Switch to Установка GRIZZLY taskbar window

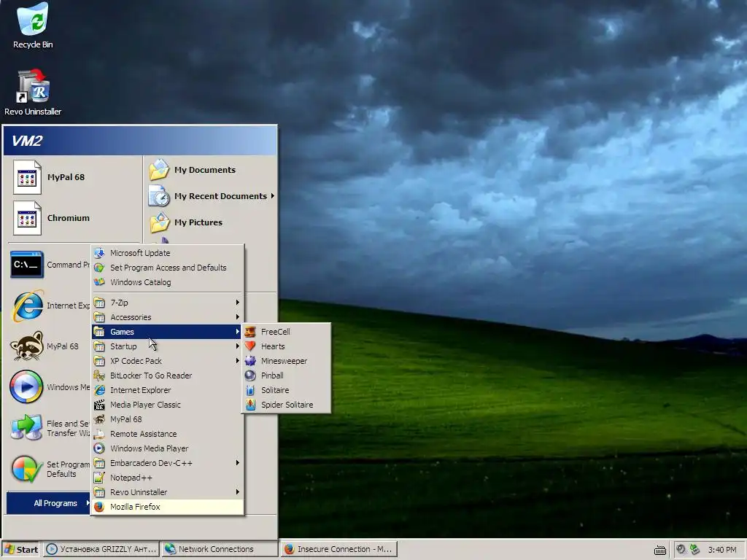[x=101, y=550]
